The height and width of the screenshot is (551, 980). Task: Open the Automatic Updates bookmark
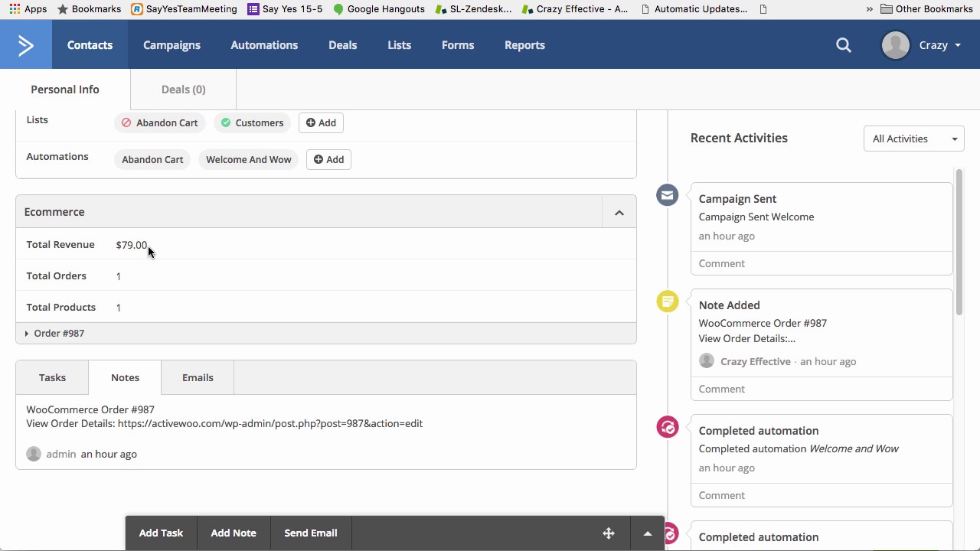coord(694,9)
